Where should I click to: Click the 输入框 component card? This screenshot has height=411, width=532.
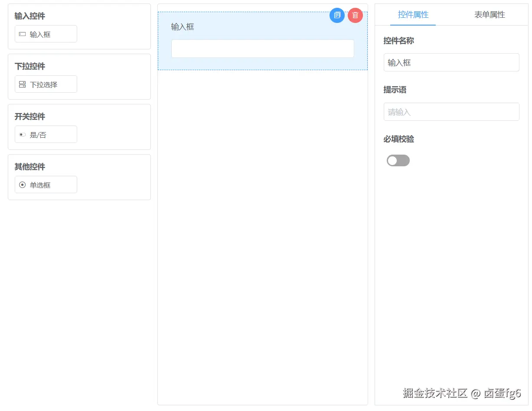point(46,34)
